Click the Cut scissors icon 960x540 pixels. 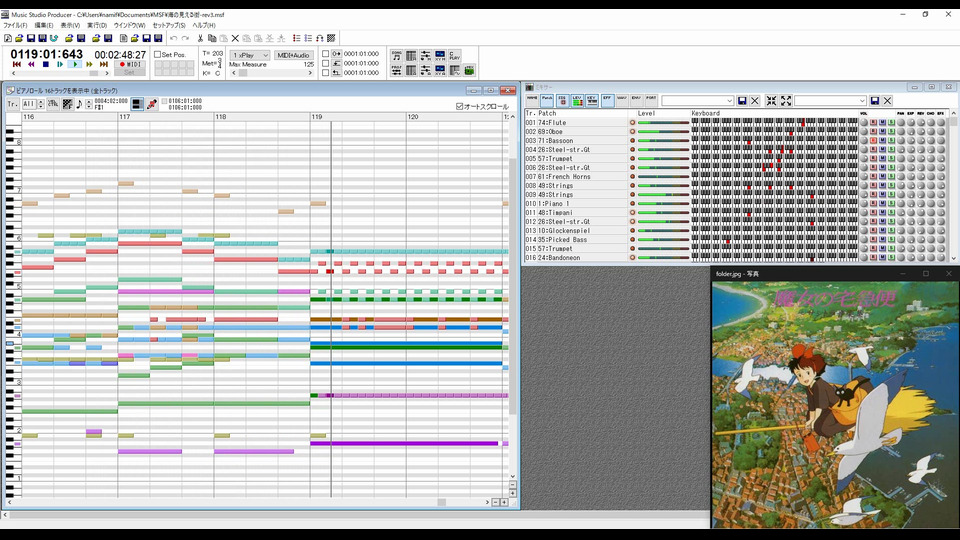click(x=200, y=38)
